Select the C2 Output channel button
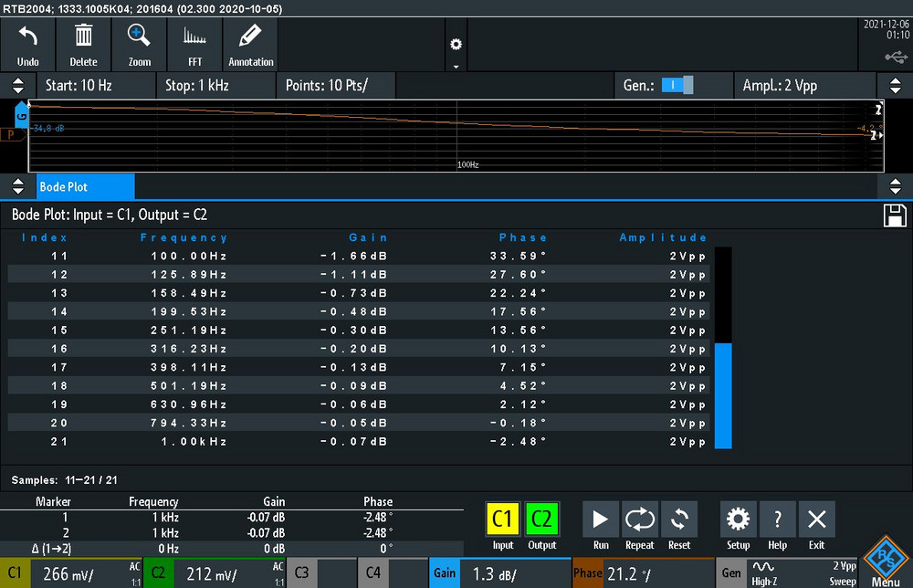 (x=542, y=519)
